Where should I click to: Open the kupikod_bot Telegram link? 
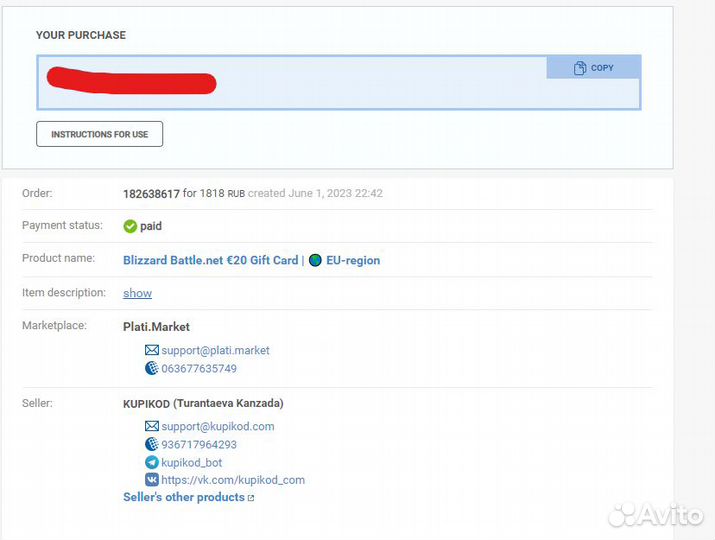pyautogui.click(x=192, y=463)
